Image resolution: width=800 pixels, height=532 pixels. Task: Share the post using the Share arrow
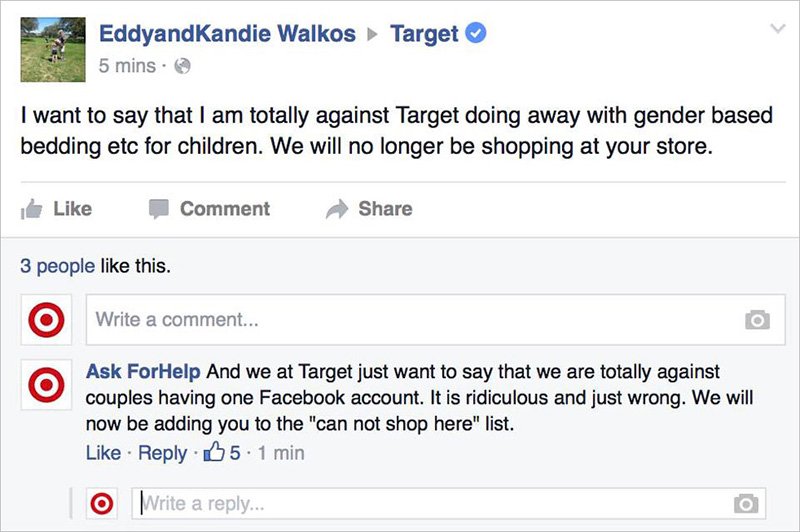click(369, 209)
